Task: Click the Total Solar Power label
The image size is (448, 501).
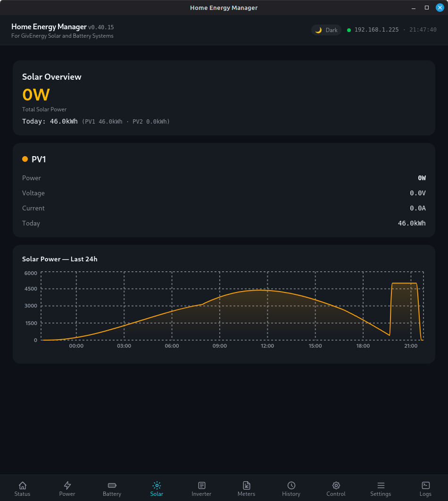Action: point(44,109)
